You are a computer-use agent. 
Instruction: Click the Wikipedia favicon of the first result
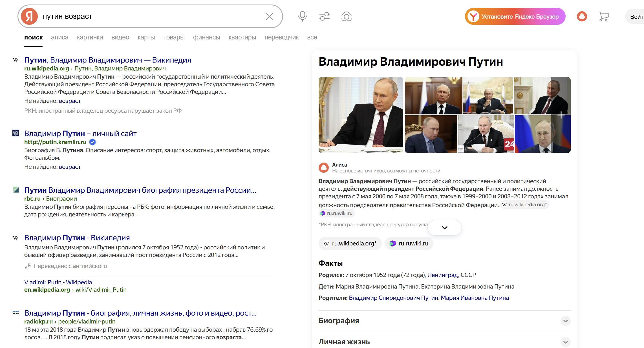[16, 60]
